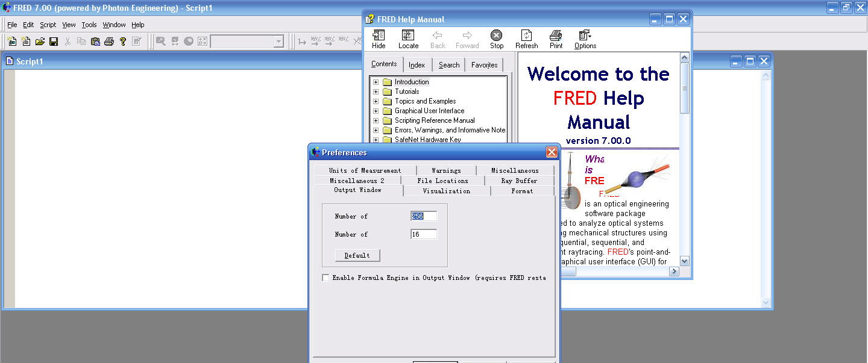The image size is (868, 363).
Task: Click the magnifier zoom icon in the toolbar
Action: click(x=161, y=42)
